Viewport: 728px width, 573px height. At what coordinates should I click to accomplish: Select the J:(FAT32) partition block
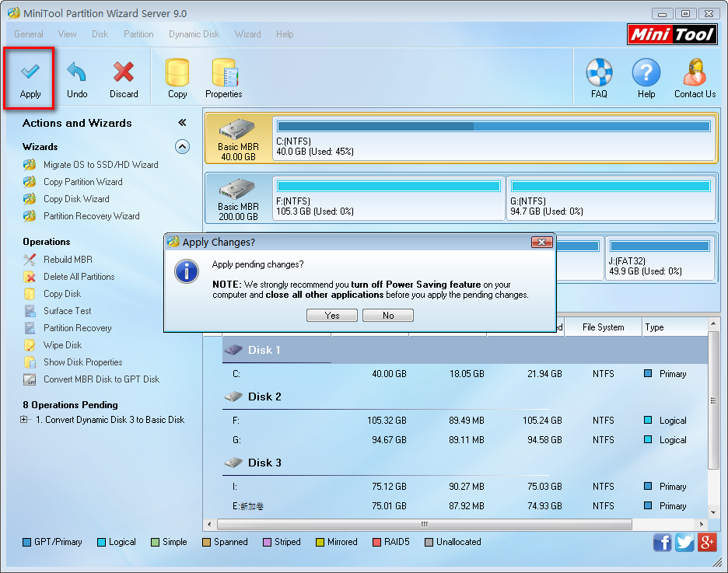pos(660,258)
